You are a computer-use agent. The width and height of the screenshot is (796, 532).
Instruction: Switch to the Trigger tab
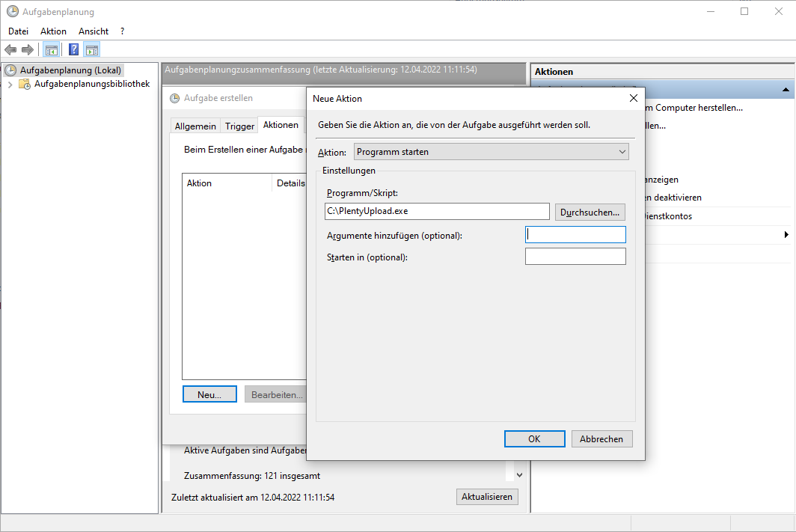coord(239,126)
